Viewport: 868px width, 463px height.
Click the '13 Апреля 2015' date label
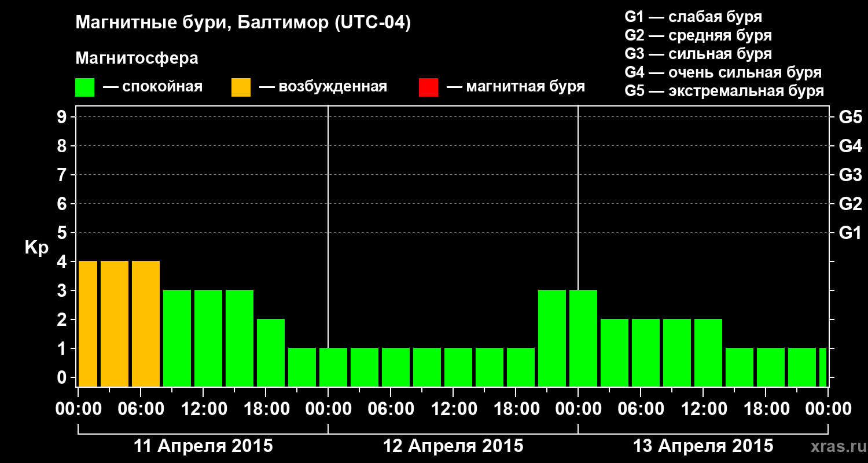coord(703,446)
